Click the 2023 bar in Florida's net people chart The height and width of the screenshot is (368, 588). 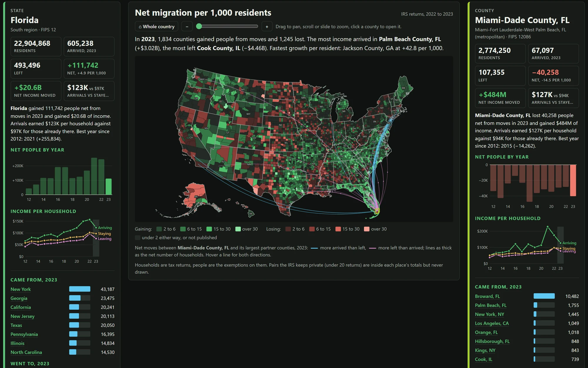(108, 187)
